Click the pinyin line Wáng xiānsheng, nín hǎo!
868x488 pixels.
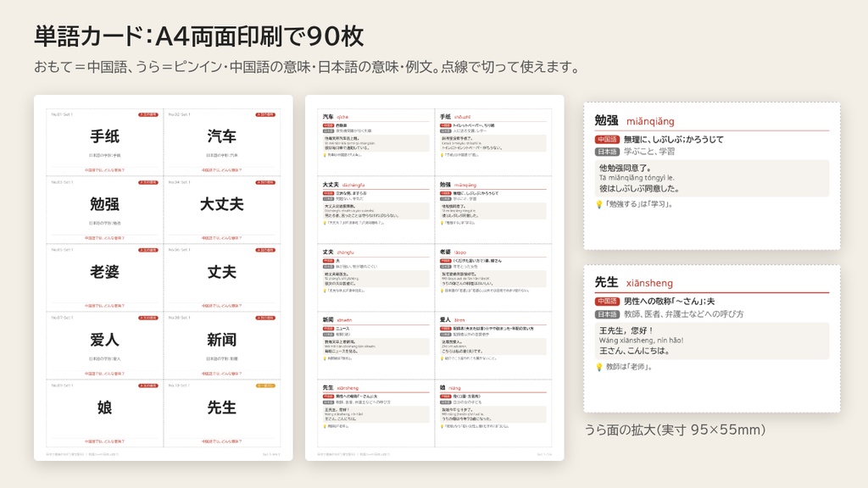[641, 341]
